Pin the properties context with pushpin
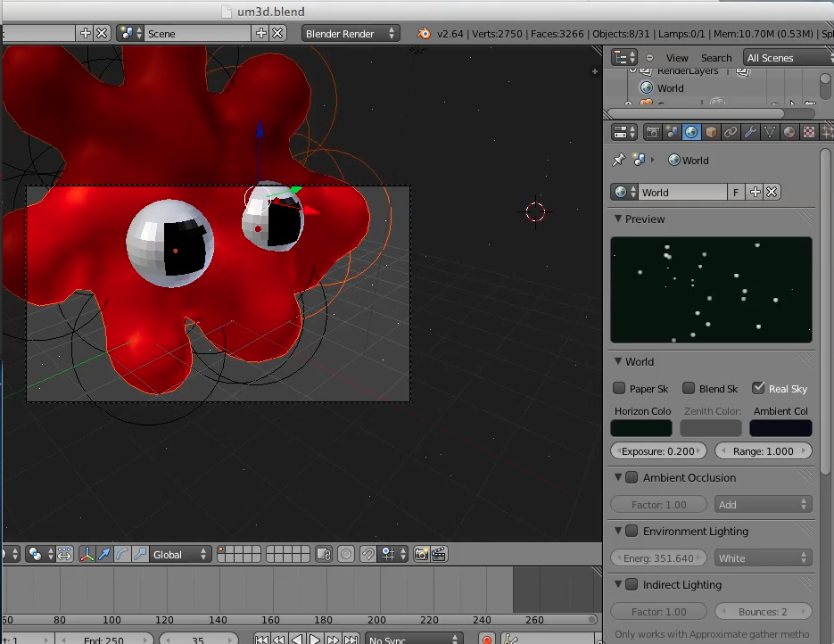The width and height of the screenshot is (834, 644). [x=618, y=161]
